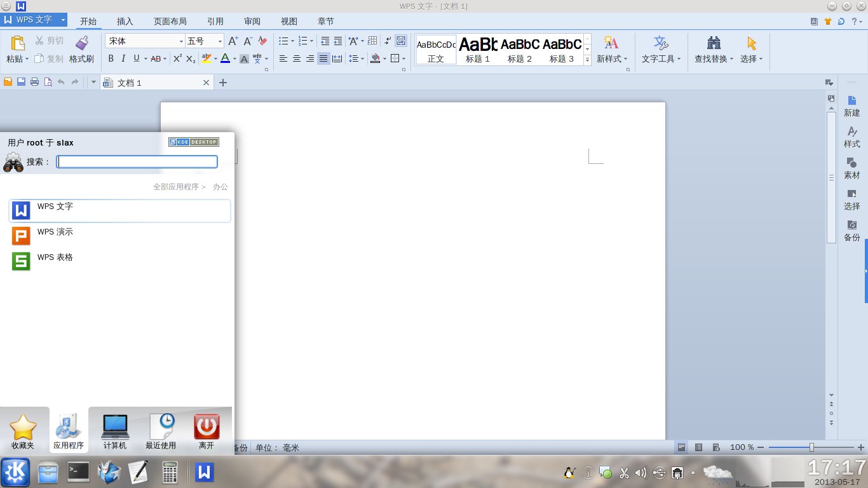Toggle bold formatting

click(x=111, y=58)
